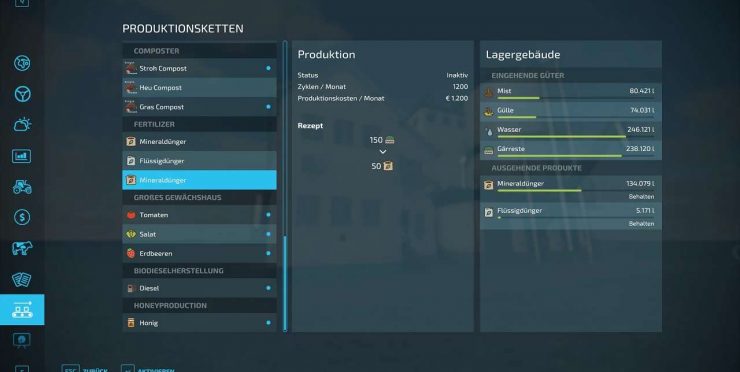Open the animals cow sidebar icon
The height and width of the screenshot is (372, 740).
coord(22,248)
